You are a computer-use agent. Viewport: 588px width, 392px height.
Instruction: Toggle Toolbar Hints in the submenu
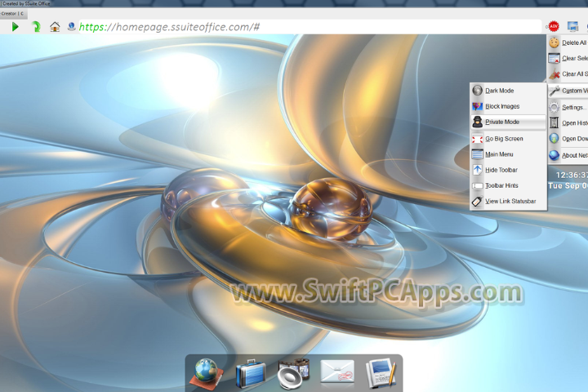(x=508, y=185)
